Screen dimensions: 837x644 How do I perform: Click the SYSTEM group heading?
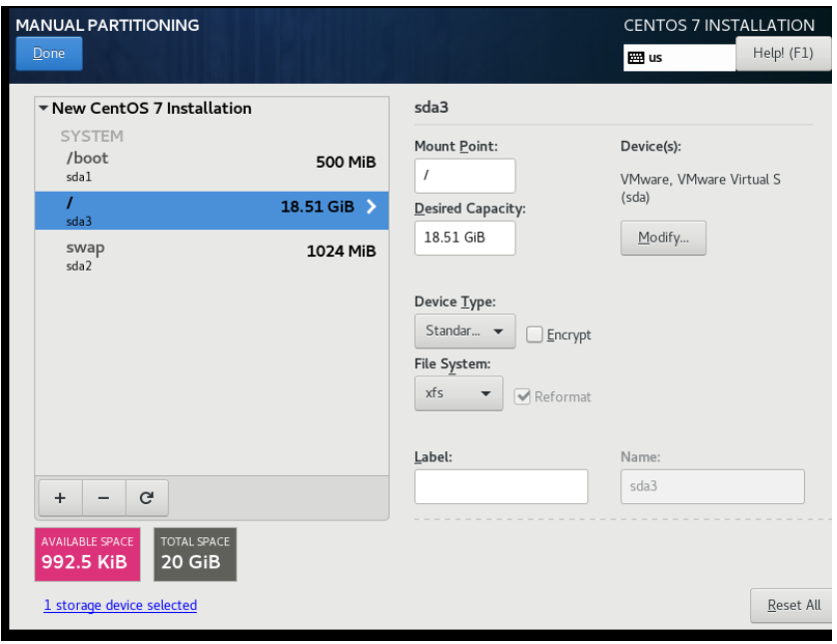tap(92, 136)
